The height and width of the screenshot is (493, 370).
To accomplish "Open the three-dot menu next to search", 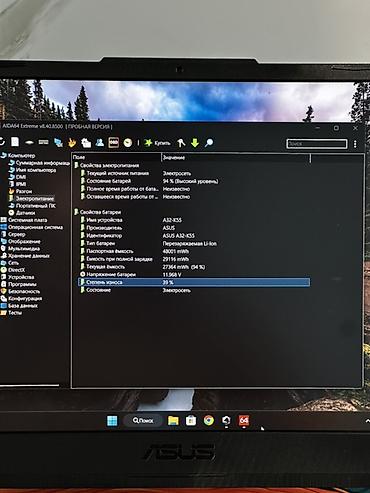I will (355, 144).
